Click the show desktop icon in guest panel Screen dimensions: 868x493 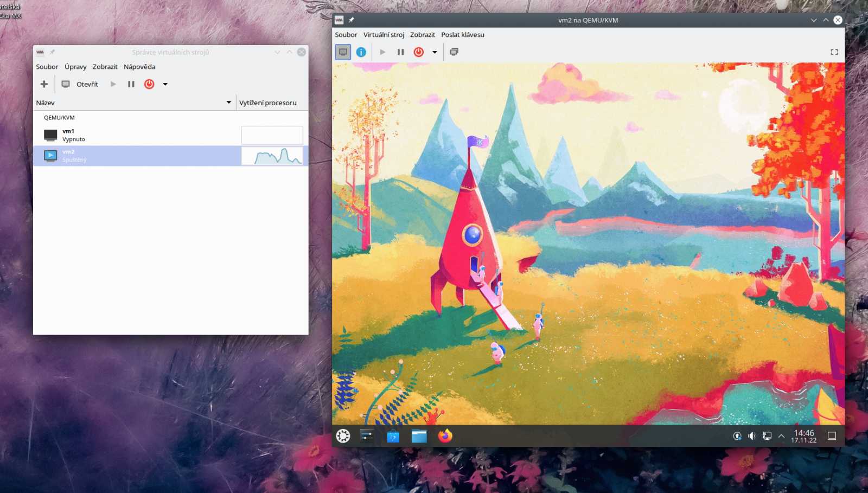click(832, 436)
